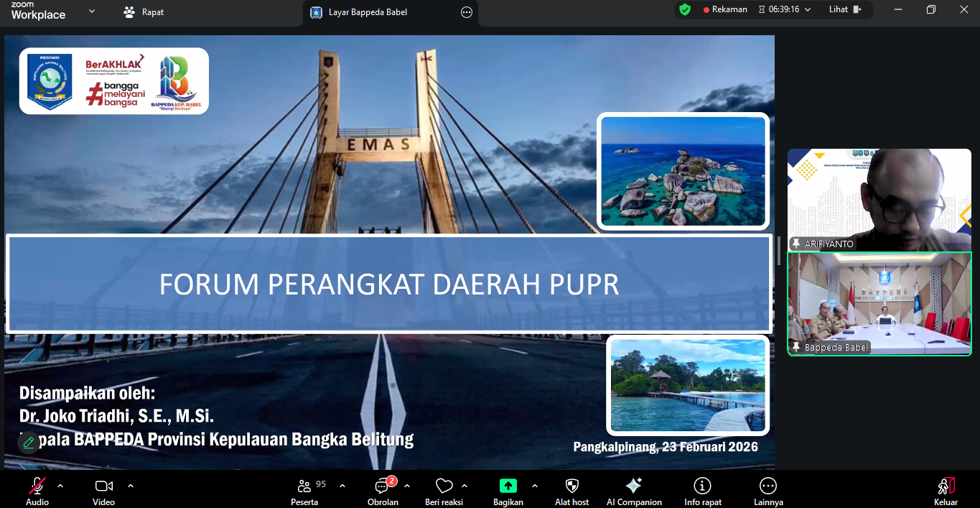Launch AI Companion from the toolbar
The height and width of the screenshot is (508, 980).
pos(633,486)
